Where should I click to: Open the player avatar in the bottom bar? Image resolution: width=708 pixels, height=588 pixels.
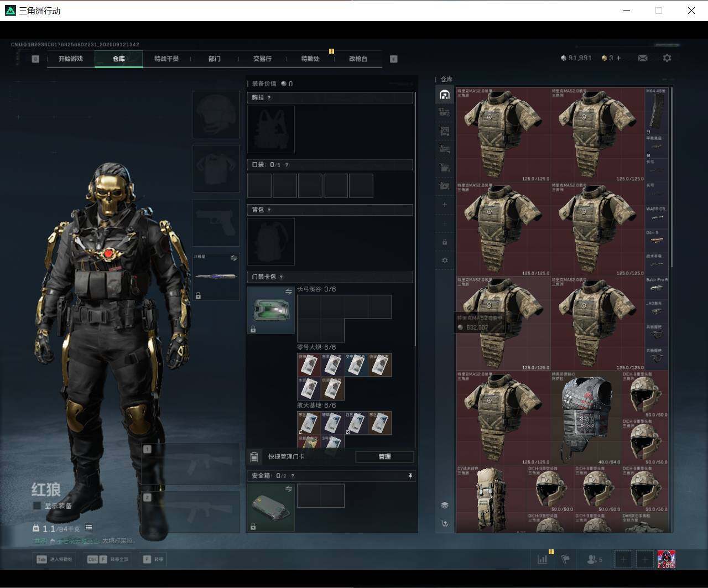(x=667, y=559)
